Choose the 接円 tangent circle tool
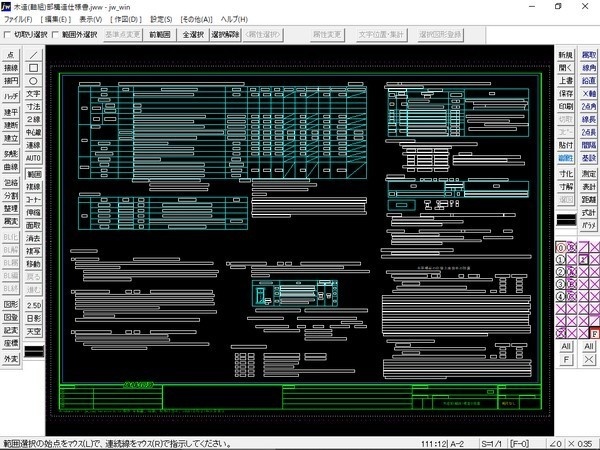600x450 pixels. click(x=11, y=81)
